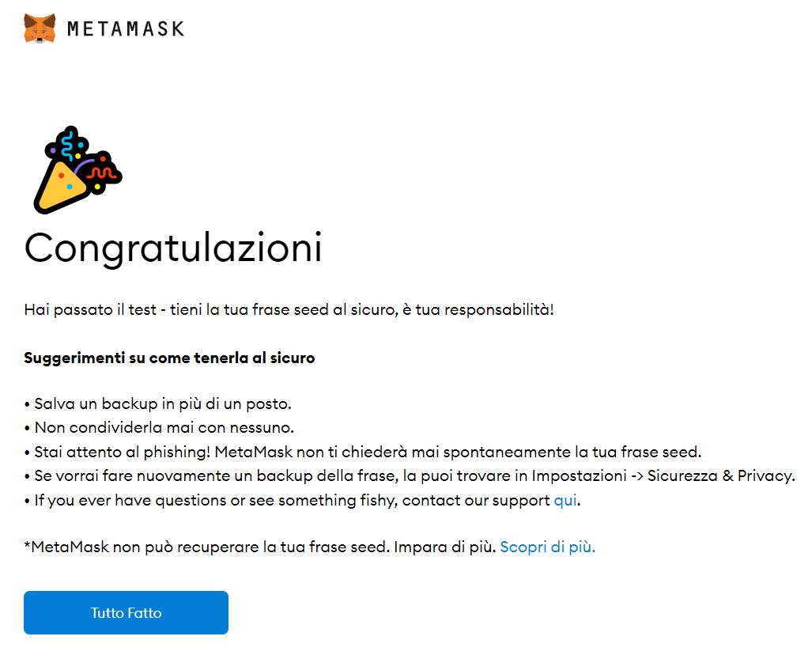Click the Salva un backup bullet item
The image size is (812, 659).
pyautogui.click(x=158, y=404)
